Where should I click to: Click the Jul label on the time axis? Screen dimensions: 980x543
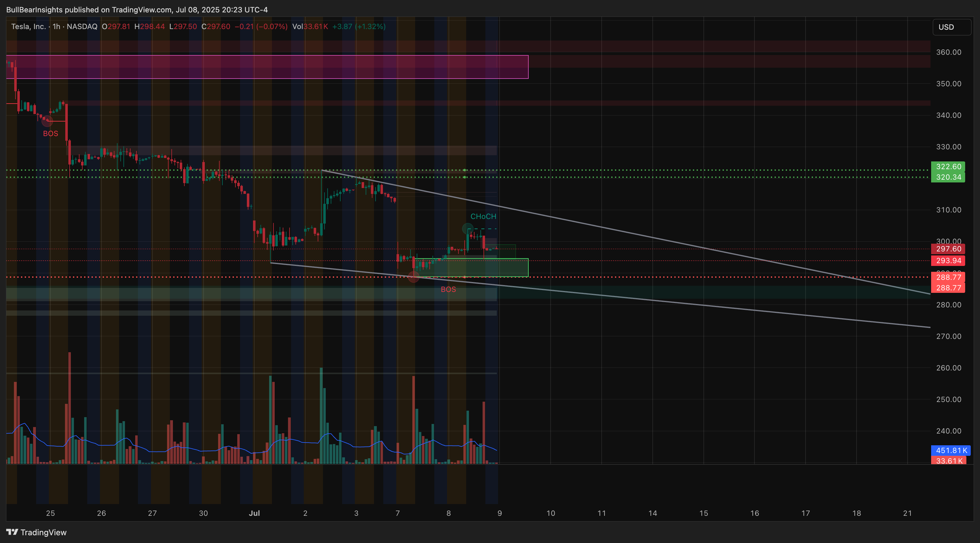[x=254, y=513]
